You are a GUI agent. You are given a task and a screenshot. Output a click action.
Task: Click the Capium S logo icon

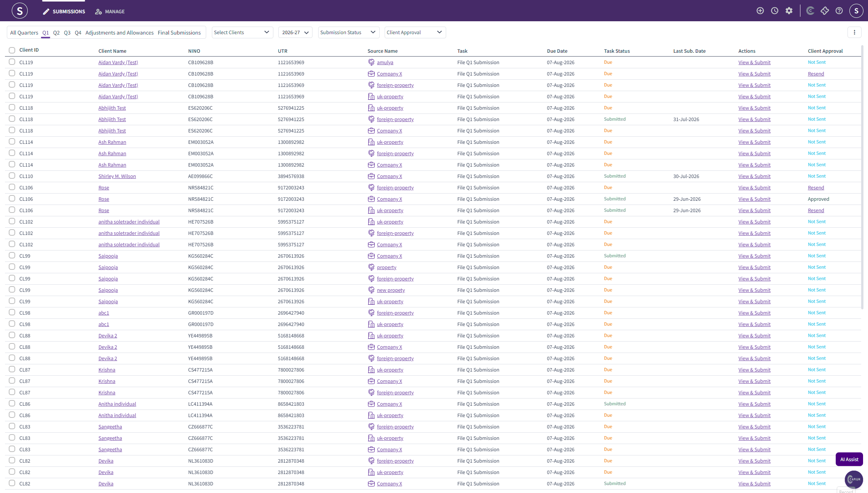point(20,11)
